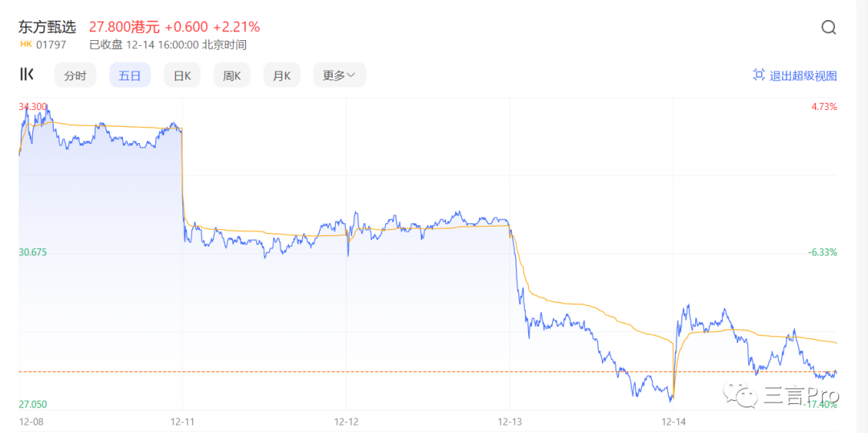Click the exit super view frame icon

click(758, 76)
